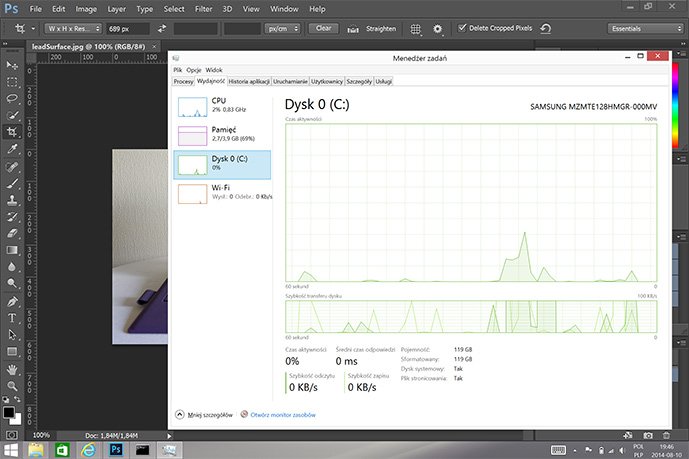The height and width of the screenshot is (459, 689).
Task: Select the Eraser tool
Action: pos(12,233)
